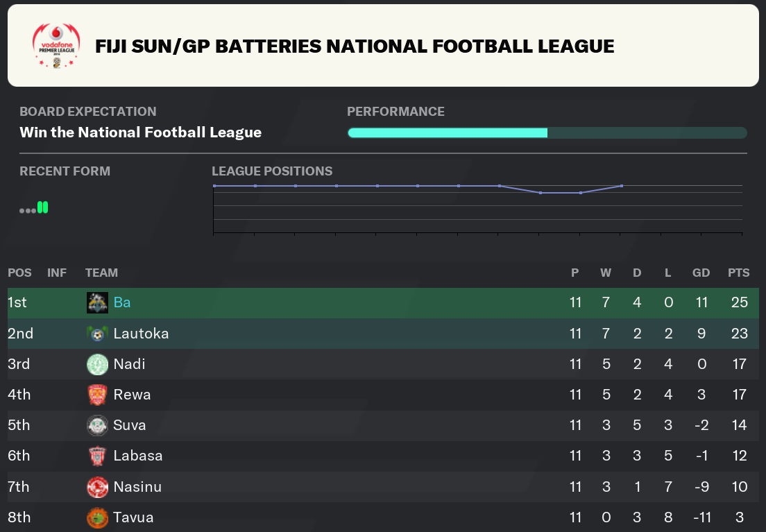Viewport: 766px width, 532px height.
Task: Click the Performance progress bar
Action: coord(547,133)
